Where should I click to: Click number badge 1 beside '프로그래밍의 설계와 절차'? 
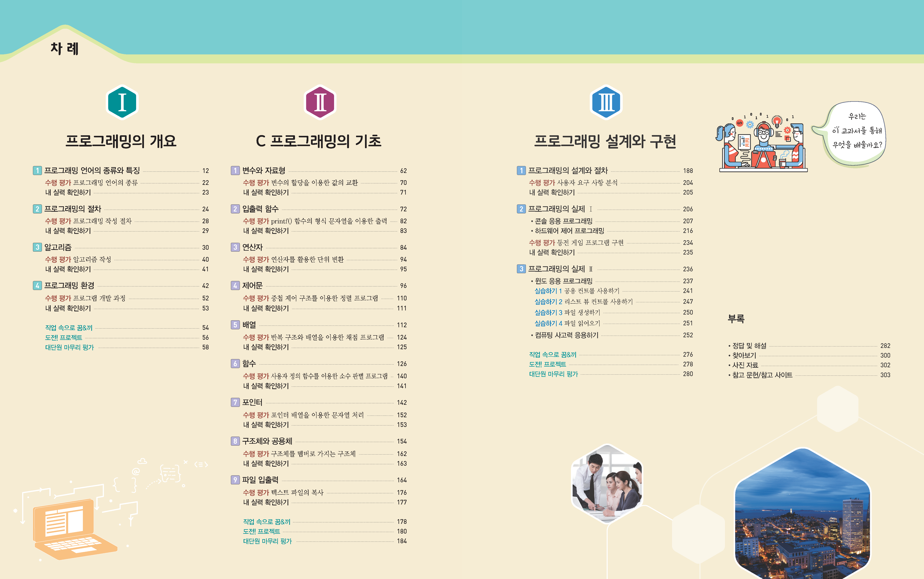[521, 170]
